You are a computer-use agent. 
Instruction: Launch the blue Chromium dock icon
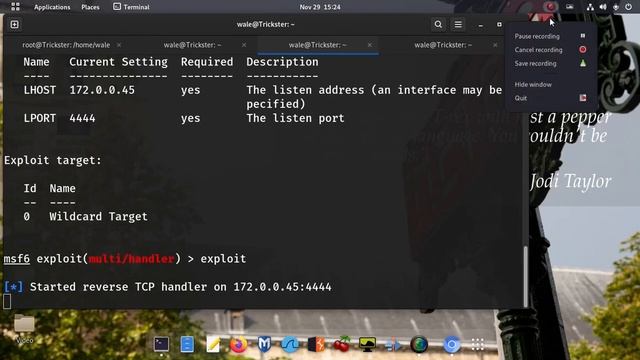click(x=451, y=344)
